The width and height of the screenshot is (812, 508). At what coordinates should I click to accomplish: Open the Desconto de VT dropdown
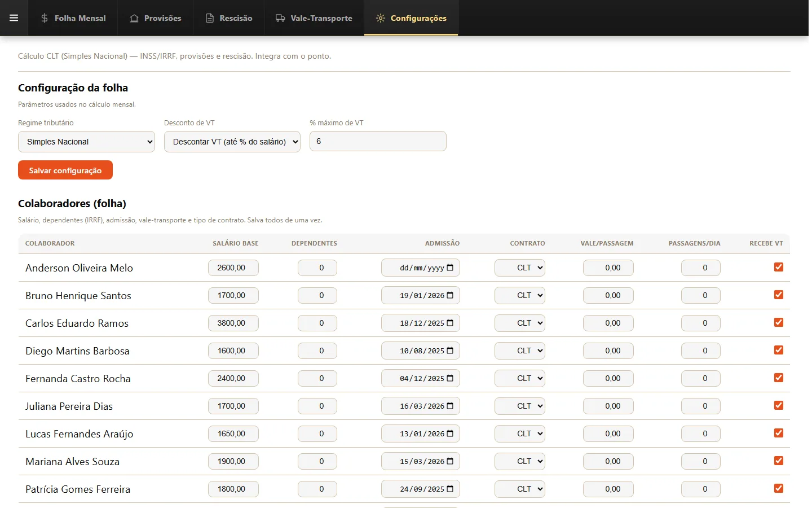[232, 142]
